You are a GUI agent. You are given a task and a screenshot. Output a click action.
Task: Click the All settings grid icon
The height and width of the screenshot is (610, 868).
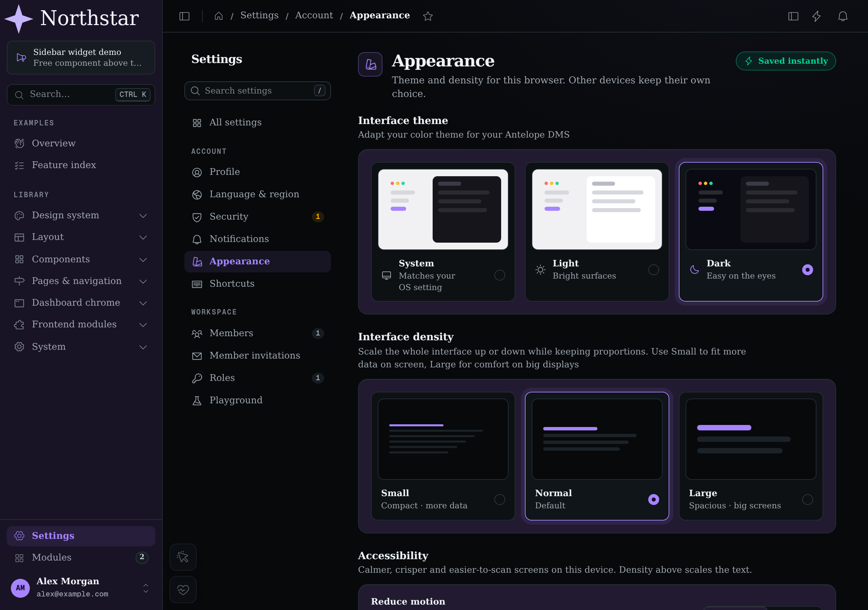[x=197, y=123]
